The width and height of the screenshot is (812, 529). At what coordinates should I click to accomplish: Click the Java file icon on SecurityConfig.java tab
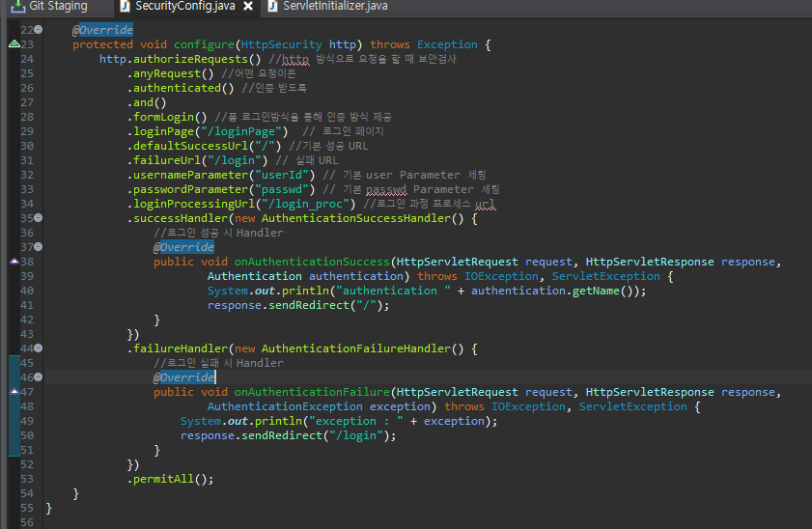(x=125, y=6)
